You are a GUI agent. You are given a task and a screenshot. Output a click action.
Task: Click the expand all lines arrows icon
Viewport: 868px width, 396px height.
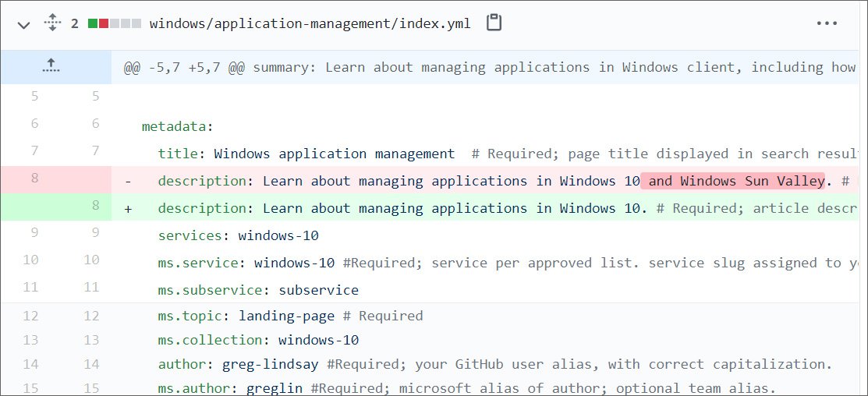point(51,23)
